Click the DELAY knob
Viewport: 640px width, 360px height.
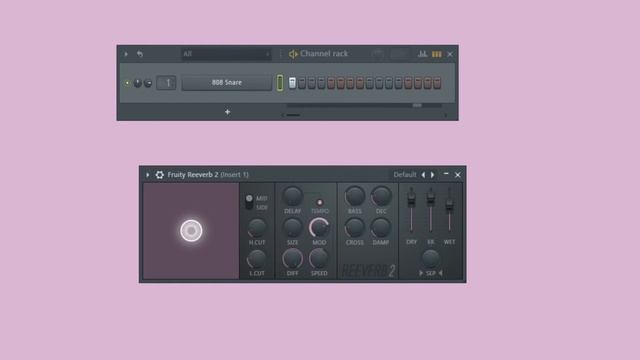point(292,197)
